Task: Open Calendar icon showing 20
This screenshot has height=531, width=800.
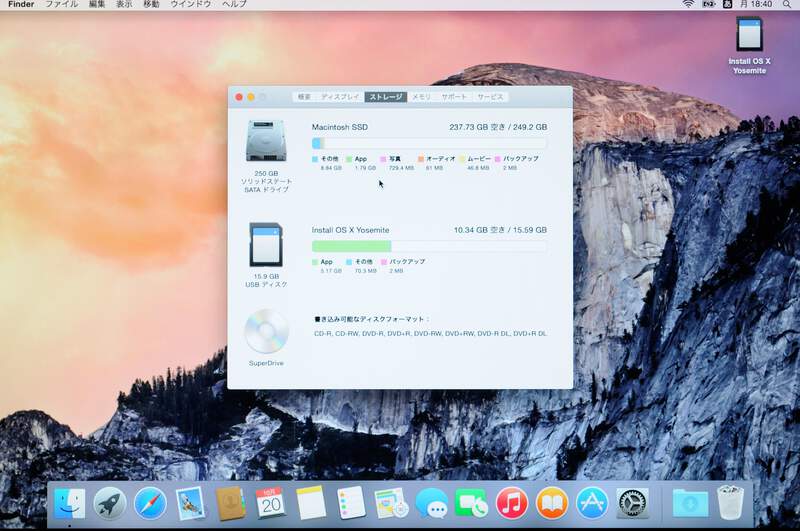Action: coord(271,503)
